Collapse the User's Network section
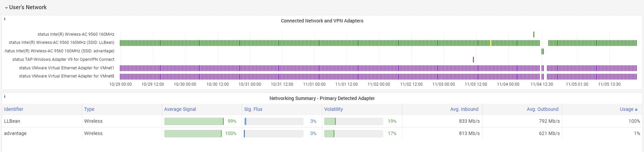Image resolution: width=644 pixels, height=152 pixels. tap(6, 7)
